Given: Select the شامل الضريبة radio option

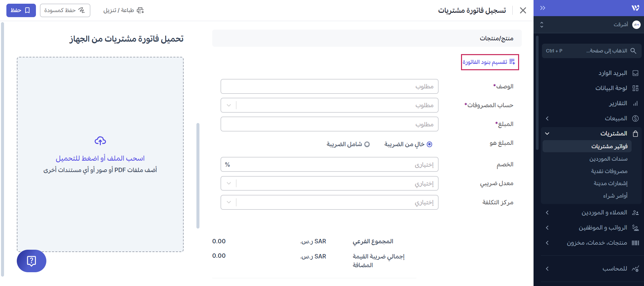Looking at the screenshot, I should pyautogui.click(x=367, y=144).
